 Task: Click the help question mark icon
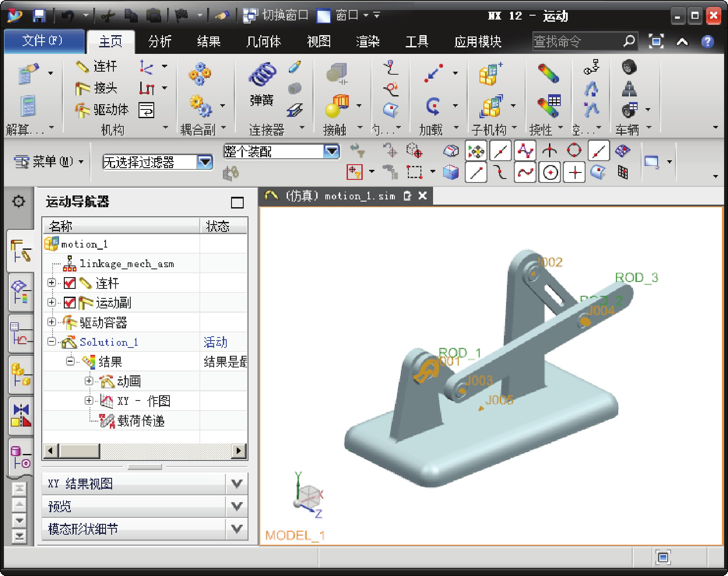point(707,42)
